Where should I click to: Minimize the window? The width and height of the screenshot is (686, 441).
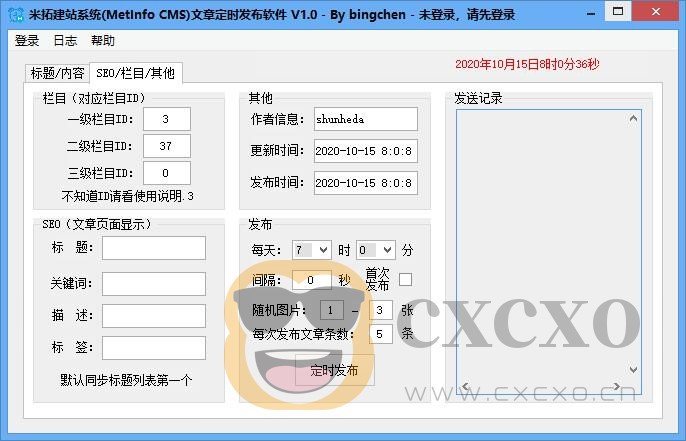tap(591, 13)
